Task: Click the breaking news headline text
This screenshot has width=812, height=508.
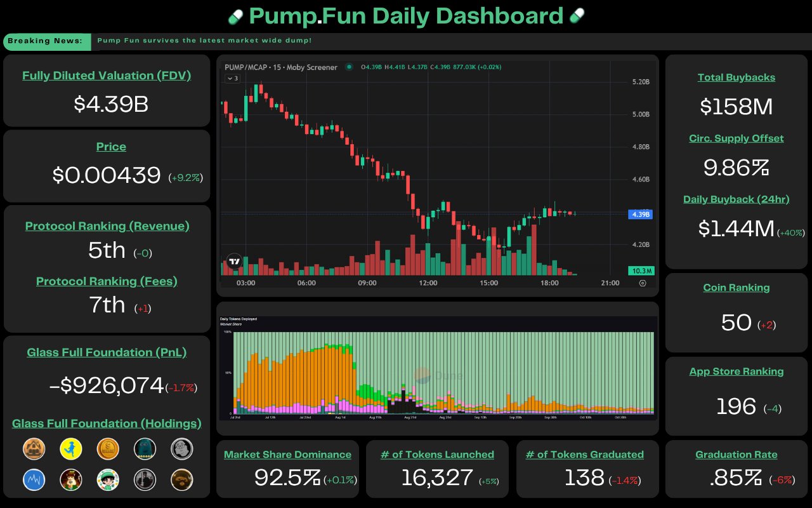Action: (204, 41)
